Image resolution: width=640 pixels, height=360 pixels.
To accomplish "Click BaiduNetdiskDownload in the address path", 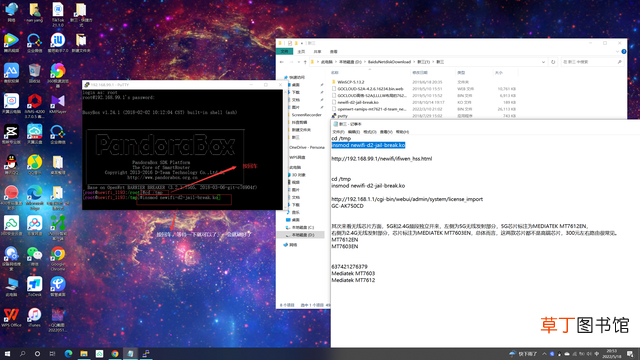I will 389,62.
